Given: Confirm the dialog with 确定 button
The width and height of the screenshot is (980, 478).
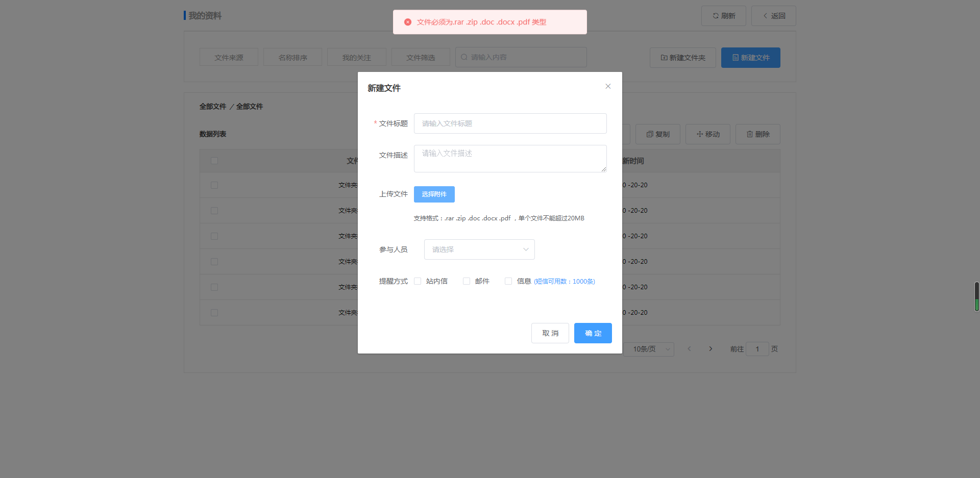Looking at the screenshot, I should pos(593,333).
